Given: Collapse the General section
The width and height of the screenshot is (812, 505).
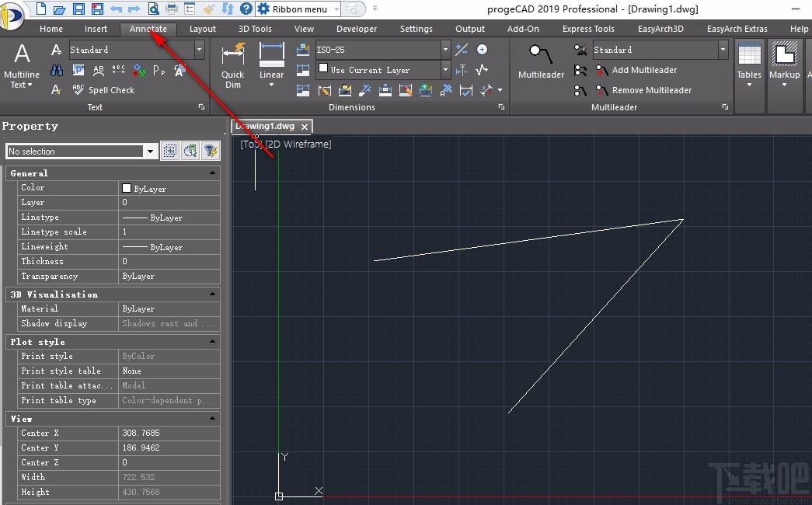Looking at the screenshot, I should pyautogui.click(x=212, y=172).
